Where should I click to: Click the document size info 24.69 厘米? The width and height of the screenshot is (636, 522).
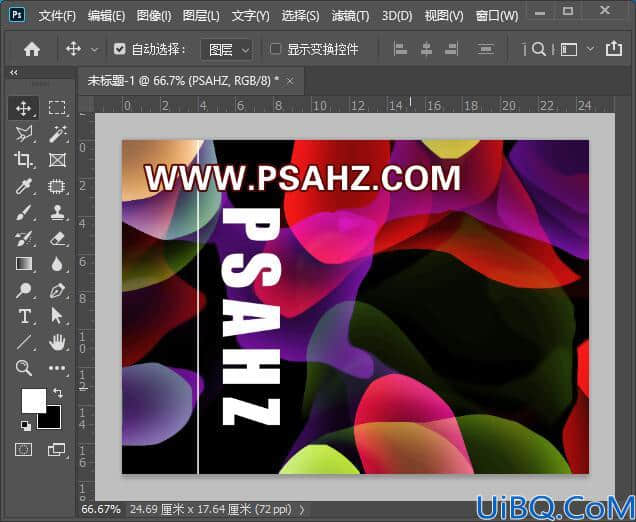(x=211, y=509)
